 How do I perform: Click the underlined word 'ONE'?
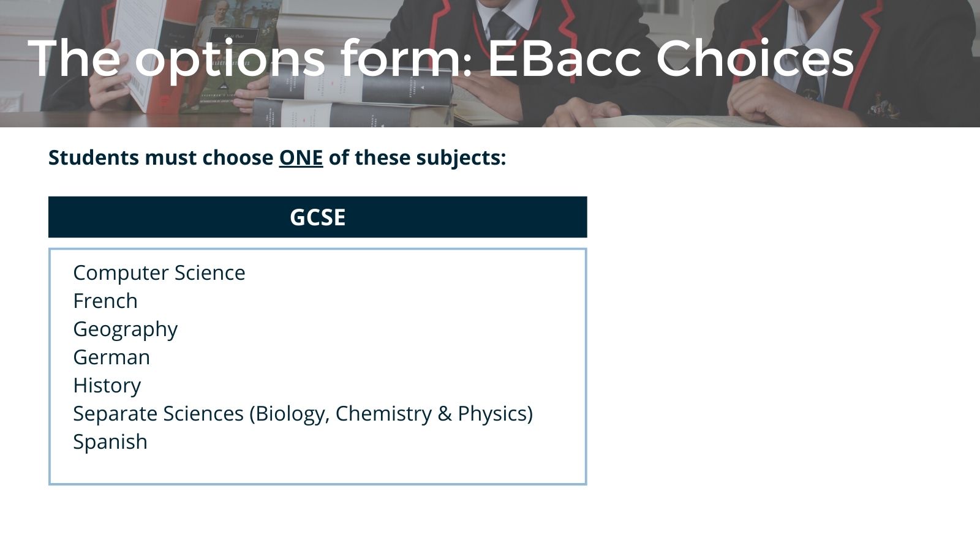tap(301, 157)
